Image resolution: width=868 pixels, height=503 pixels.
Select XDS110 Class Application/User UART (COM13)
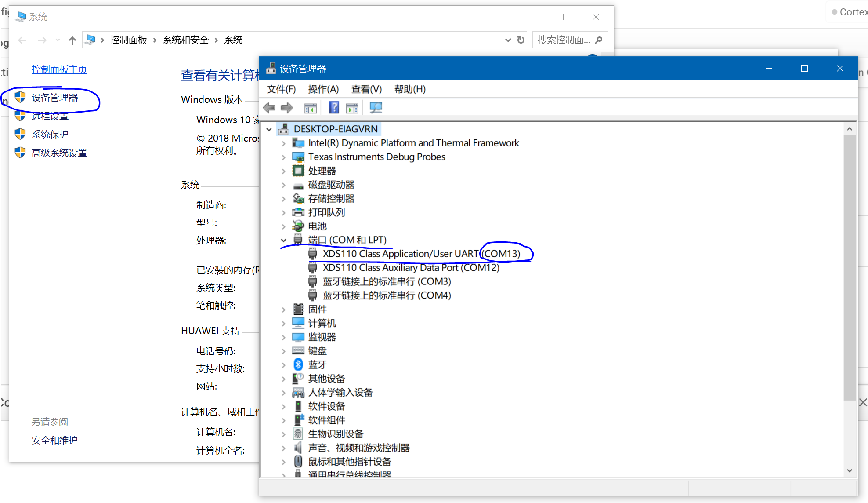click(421, 254)
